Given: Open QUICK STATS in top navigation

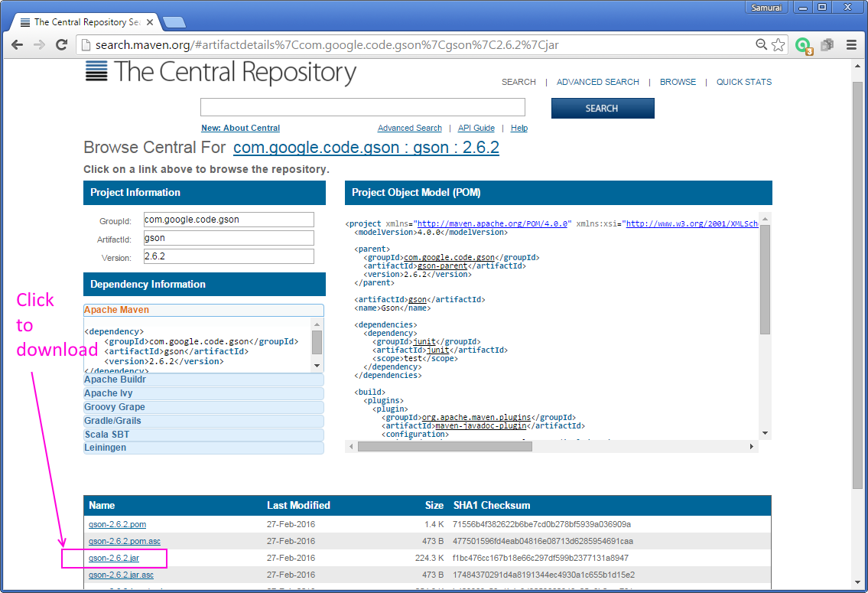Looking at the screenshot, I should click(x=744, y=82).
